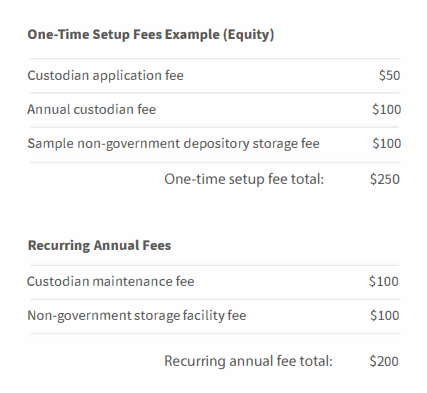Select the Custodian application fee row label
This screenshot has height=393, width=427.
(x=105, y=76)
